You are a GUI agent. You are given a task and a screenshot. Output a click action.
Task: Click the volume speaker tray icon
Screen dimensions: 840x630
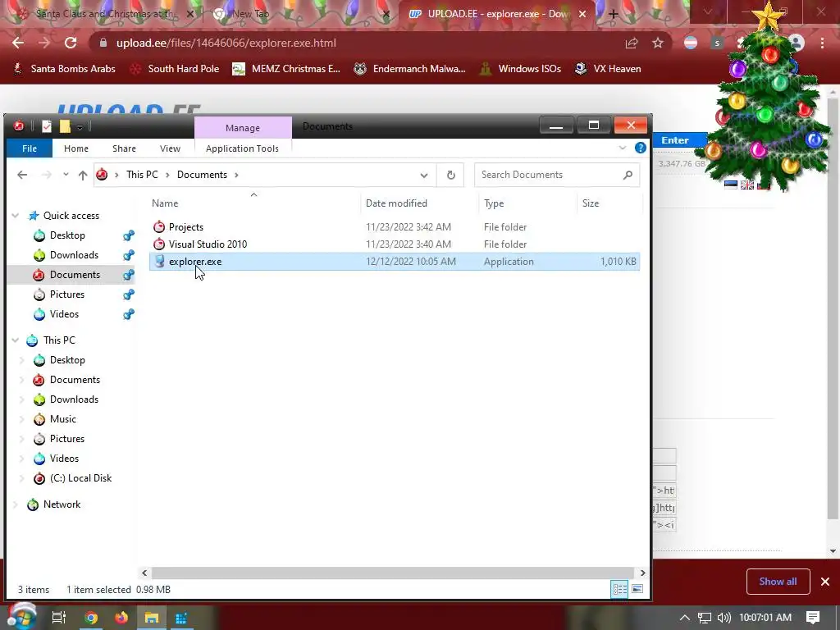pyautogui.click(x=724, y=618)
